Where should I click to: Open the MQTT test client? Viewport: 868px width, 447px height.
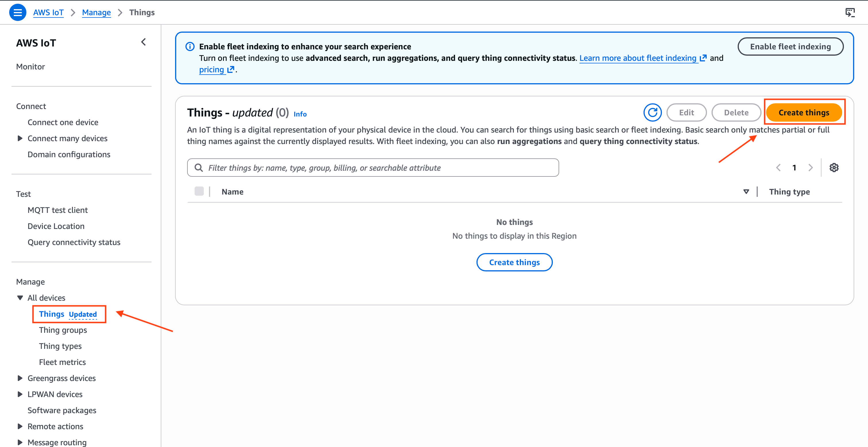[57, 209]
